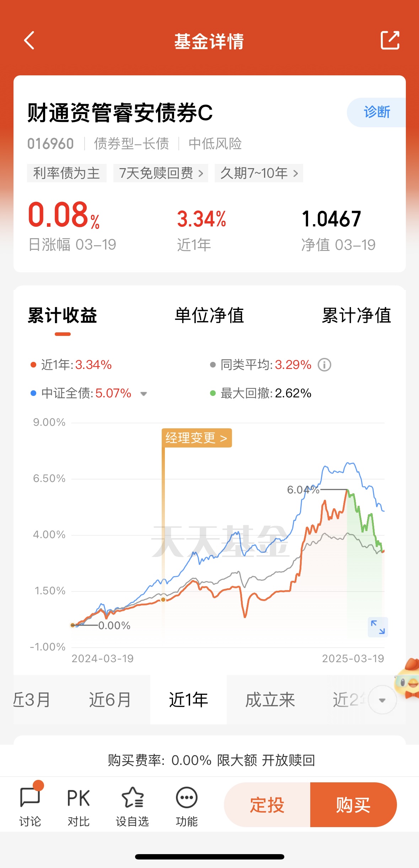Select the 近6月 time range

pyautogui.click(x=110, y=700)
